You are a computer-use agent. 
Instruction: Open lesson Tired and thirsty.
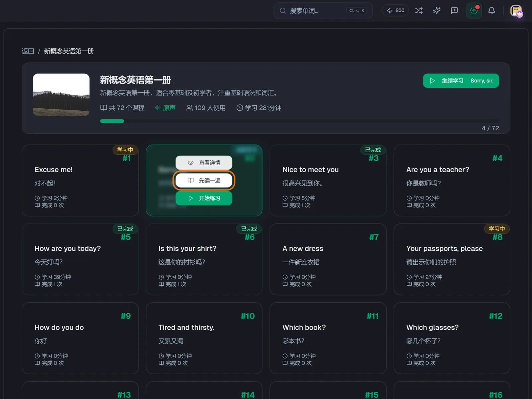[204, 338]
